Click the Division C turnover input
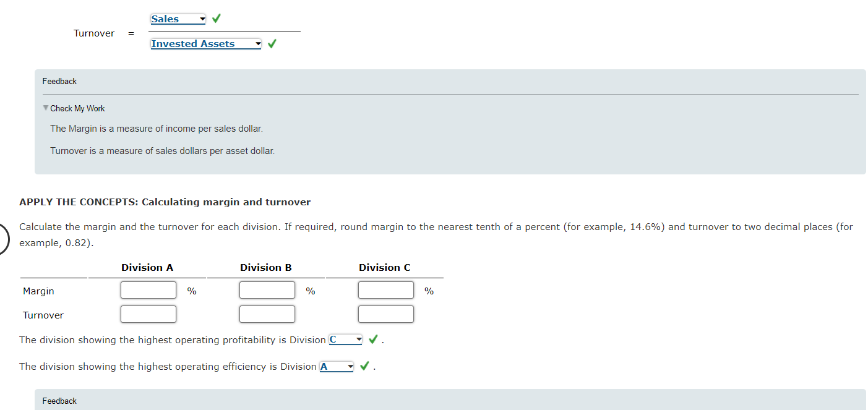The width and height of the screenshot is (868, 410). click(x=386, y=314)
